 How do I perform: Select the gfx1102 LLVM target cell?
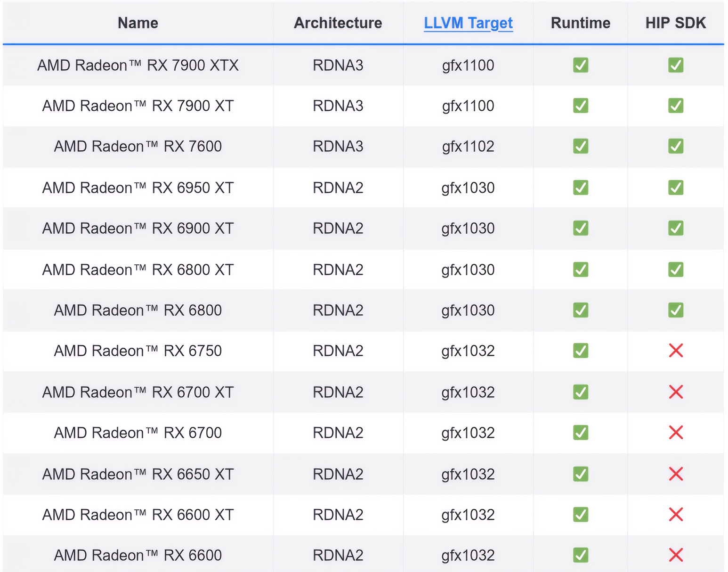point(468,147)
